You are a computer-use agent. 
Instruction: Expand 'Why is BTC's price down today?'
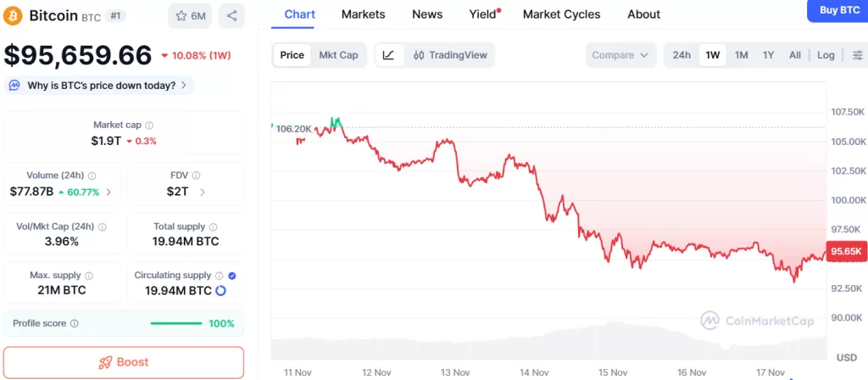point(101,86)
